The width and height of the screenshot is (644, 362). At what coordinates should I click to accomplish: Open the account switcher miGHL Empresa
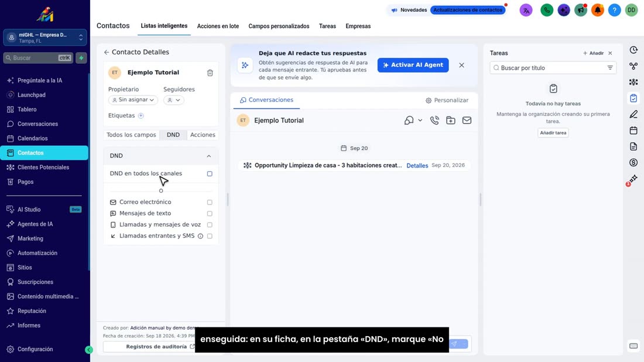point(44,38)
